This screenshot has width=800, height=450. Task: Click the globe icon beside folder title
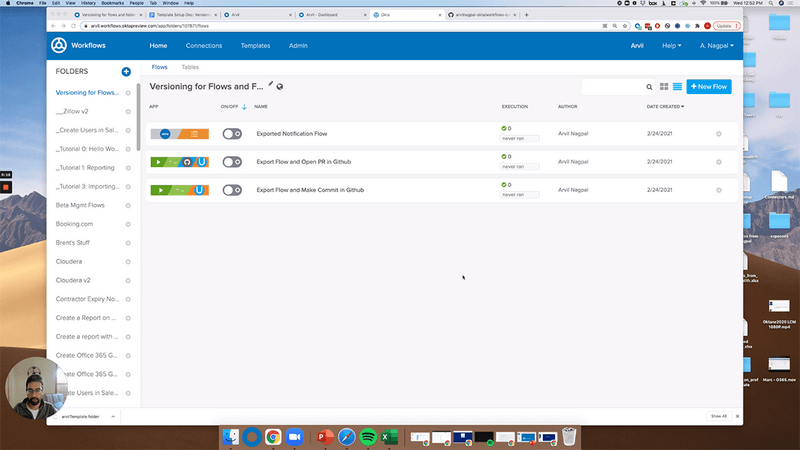pos(280,87)
